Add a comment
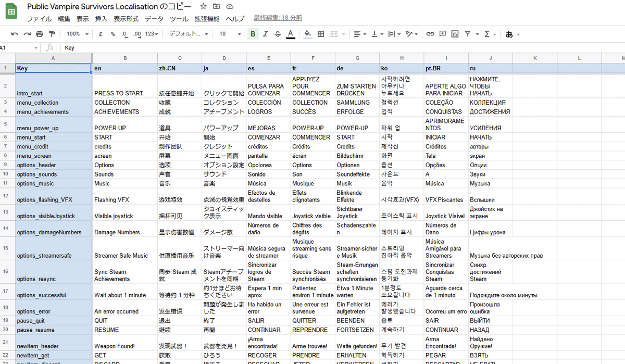This screenshot has height=364, width=625. [443, 34]
